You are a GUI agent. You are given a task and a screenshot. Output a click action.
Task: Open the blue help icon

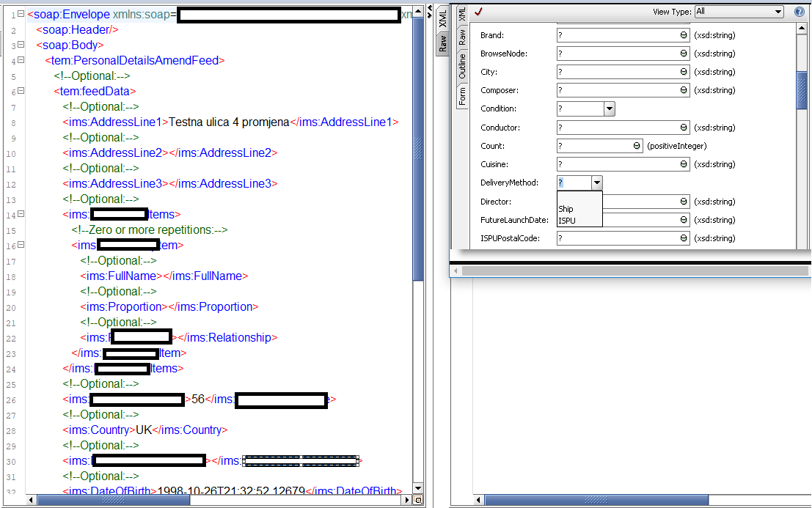(800, 12)
